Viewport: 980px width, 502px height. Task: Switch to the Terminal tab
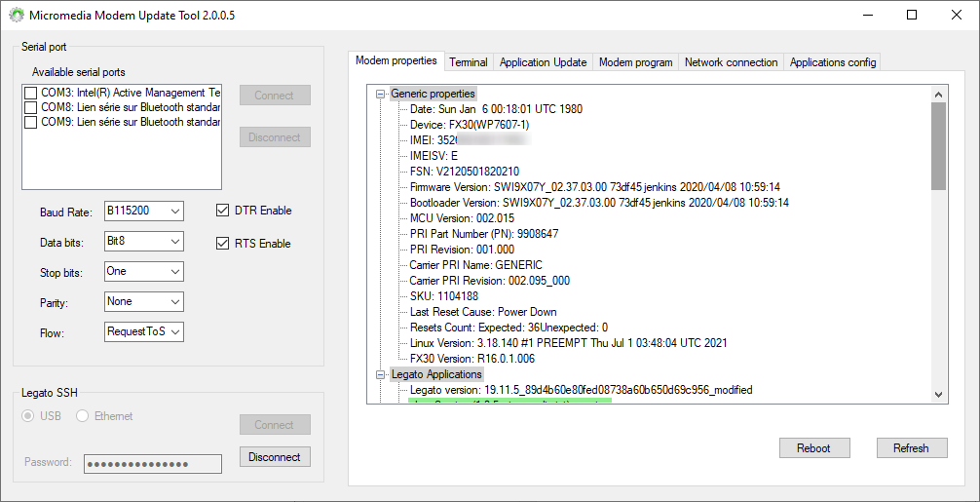[x=469, y=62]
